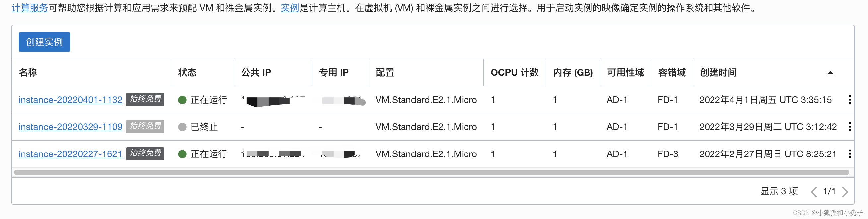
Task: Click the 配置 column header
Action: coord(385,72)
